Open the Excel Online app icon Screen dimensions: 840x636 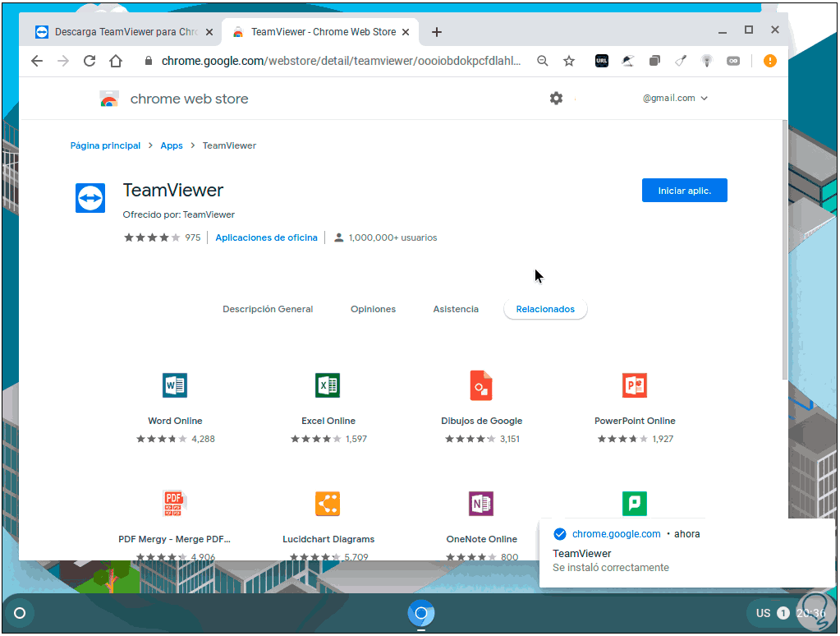(x=328, y=385)
